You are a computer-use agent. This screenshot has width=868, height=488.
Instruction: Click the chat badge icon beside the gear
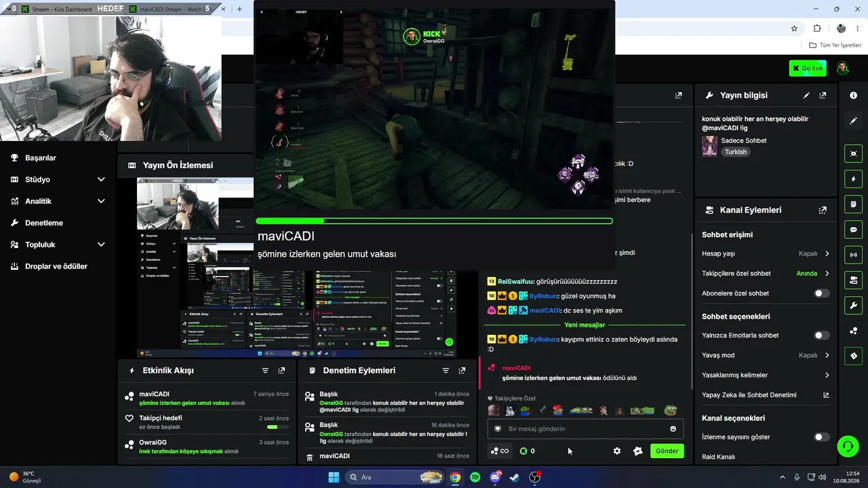[637, 451]
